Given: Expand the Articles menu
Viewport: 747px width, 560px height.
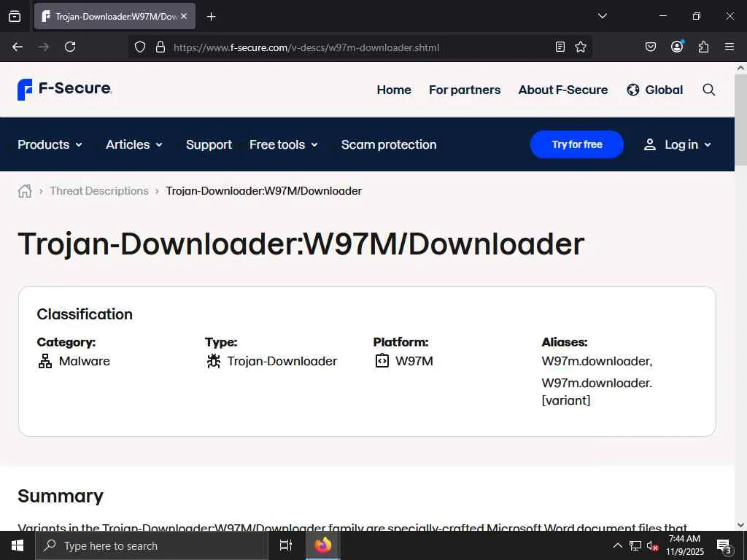Looking at the screenshot, I should pyautogui.click(x=134, y=145).
